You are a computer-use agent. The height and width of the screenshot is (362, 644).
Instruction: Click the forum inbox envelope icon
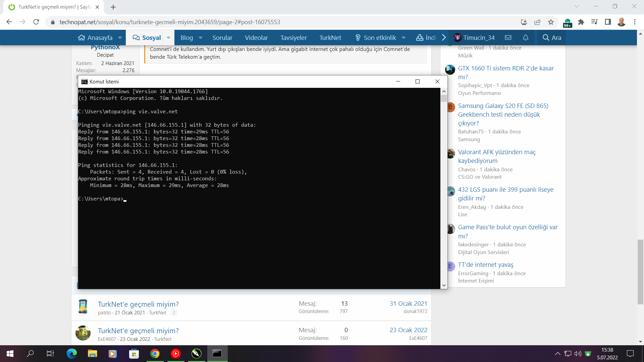[508, 38]
